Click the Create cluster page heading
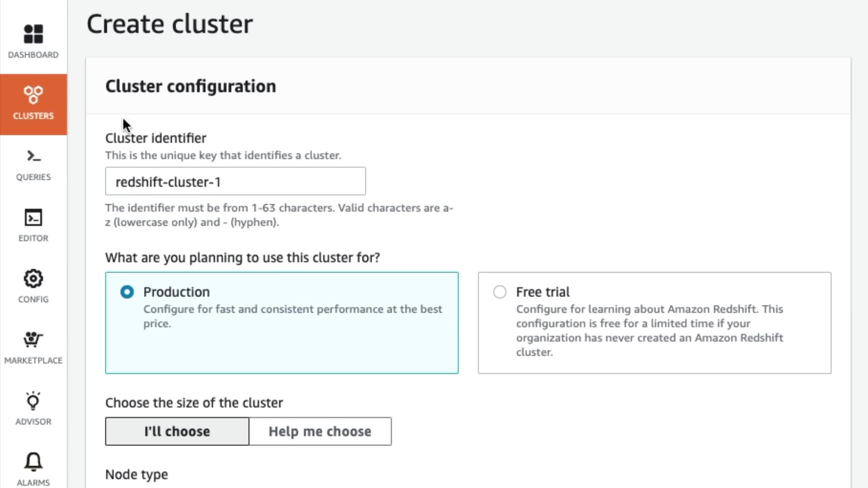 click(x=170, y=24)
